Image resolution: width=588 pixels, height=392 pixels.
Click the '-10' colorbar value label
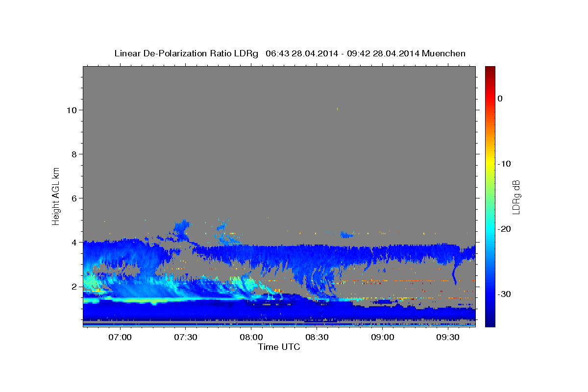(x=505, y=164)
